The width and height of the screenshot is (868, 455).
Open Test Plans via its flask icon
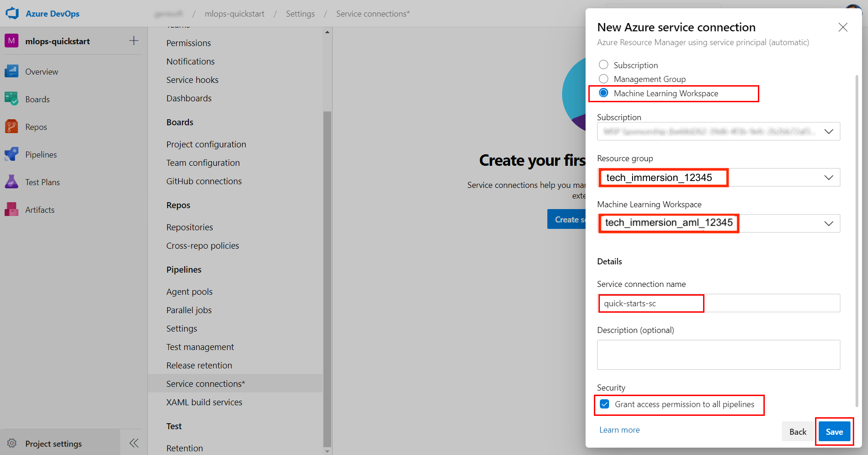12,182
